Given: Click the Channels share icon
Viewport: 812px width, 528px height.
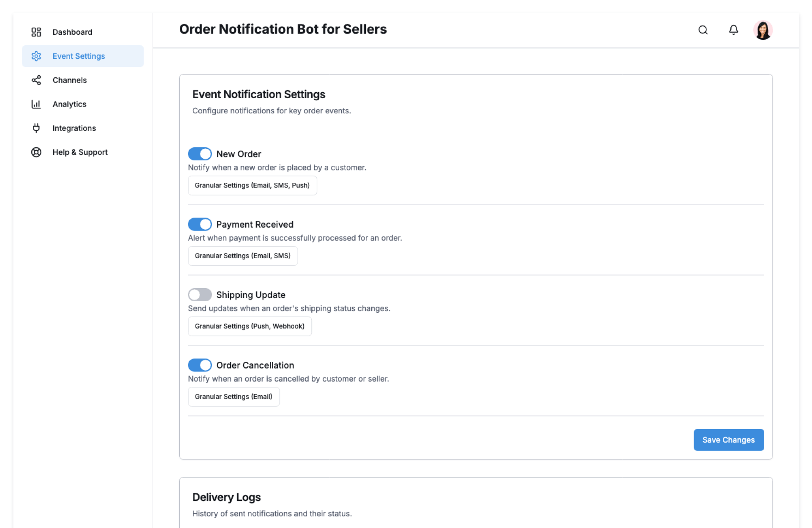Looking at the screenshot, I should tap(36, 80).
